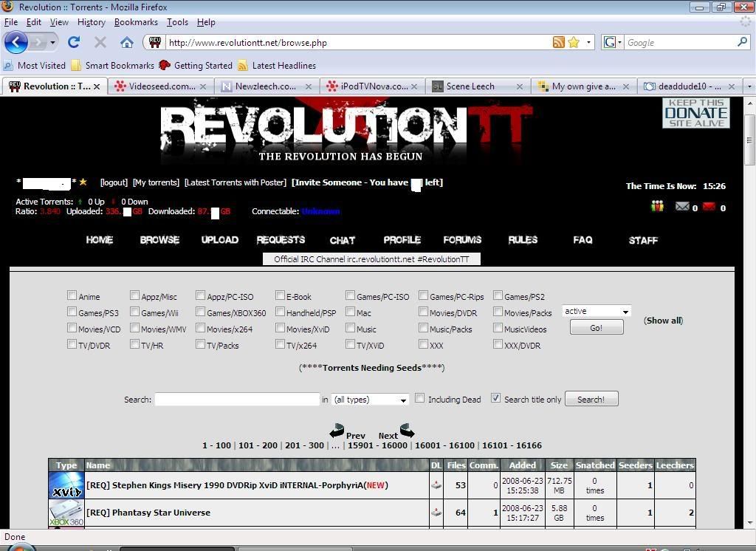Click the Google search engine icon
Viewport: 756px width, 551px height.
[609, 42]
